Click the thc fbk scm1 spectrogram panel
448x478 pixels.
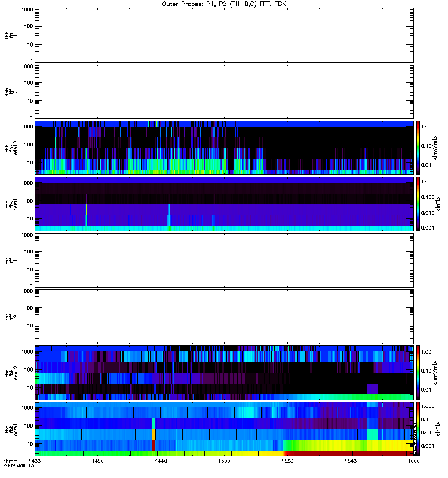(x=224, y=429)
